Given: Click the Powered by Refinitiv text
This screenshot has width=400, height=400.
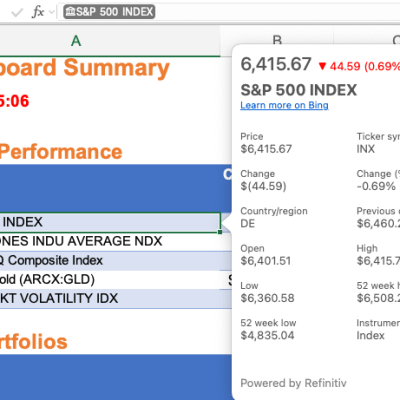Looking at the screenshot, I should [x=293, y=383].
